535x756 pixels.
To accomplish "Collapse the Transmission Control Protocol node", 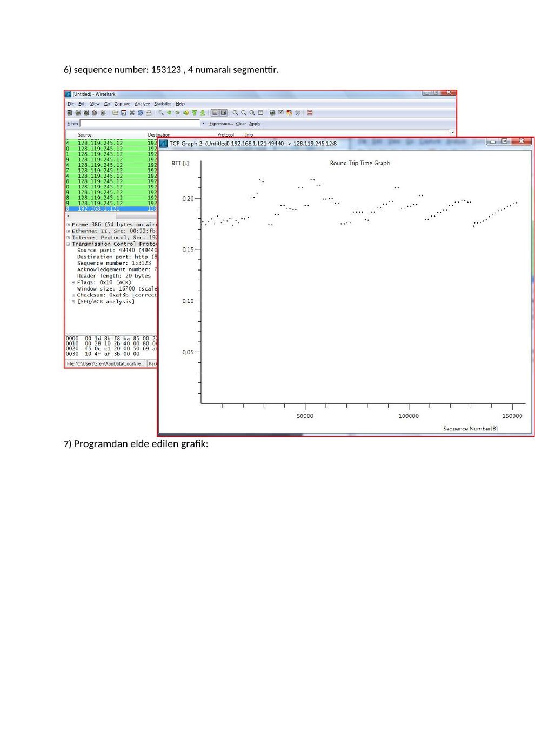I will (x=68, y=244).
